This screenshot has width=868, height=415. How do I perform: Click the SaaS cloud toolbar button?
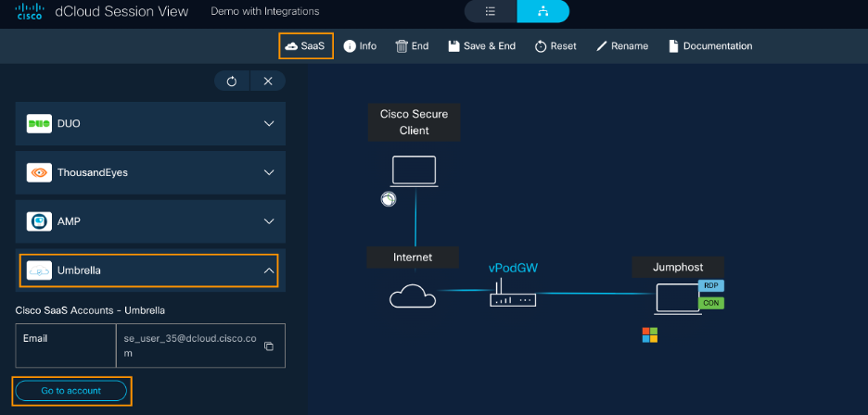(x=305, y=45)
